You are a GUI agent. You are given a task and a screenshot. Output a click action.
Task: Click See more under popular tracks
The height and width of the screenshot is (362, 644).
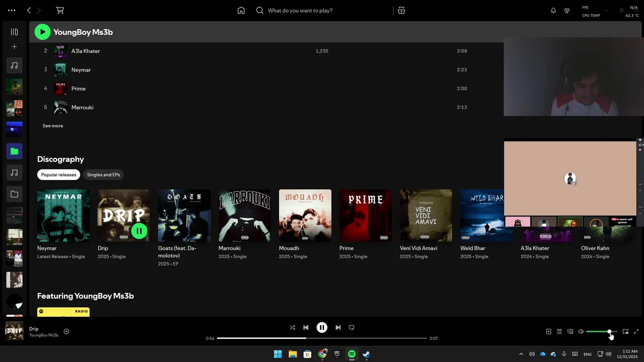pos(53,126)
